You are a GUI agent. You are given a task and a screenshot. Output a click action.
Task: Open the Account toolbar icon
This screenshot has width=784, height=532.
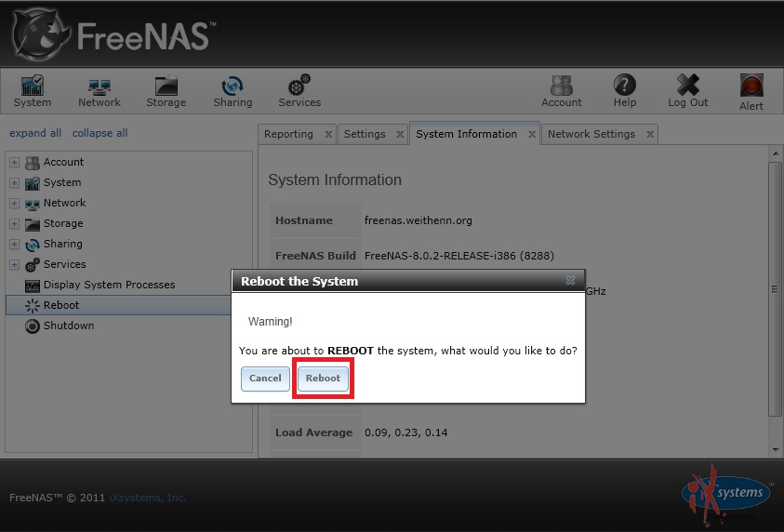click(562, 86)
